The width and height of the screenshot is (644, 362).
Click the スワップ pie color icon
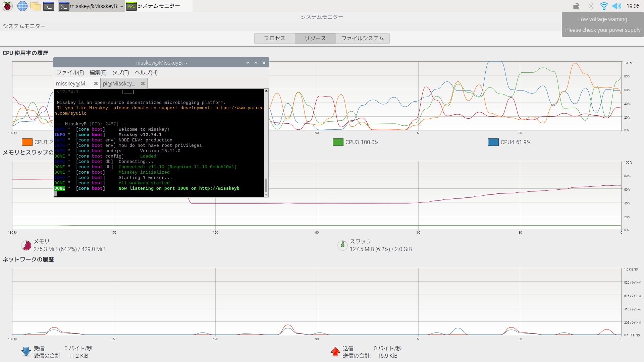tap(342, 245)
